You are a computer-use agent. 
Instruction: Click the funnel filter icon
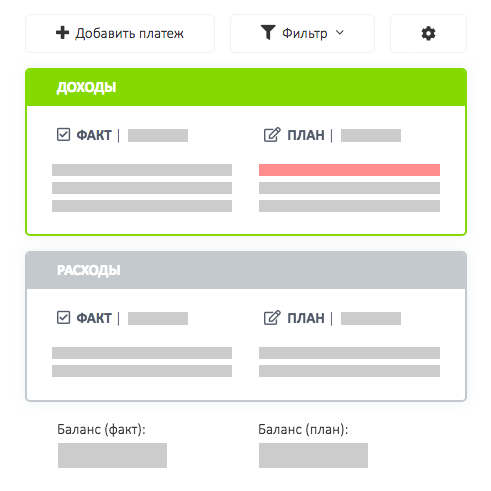[268, 33]
